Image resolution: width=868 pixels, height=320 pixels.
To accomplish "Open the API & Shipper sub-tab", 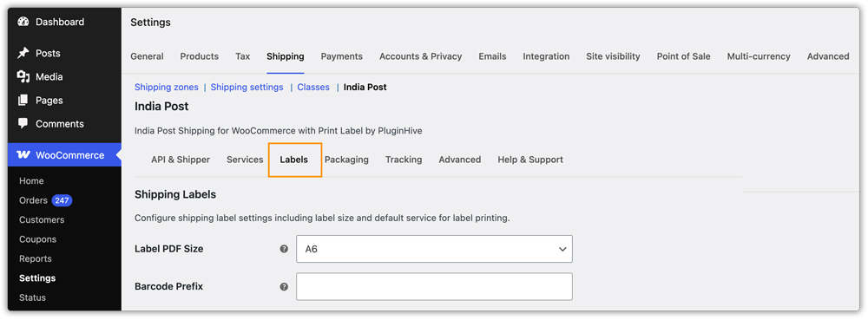I will point(181,160).
